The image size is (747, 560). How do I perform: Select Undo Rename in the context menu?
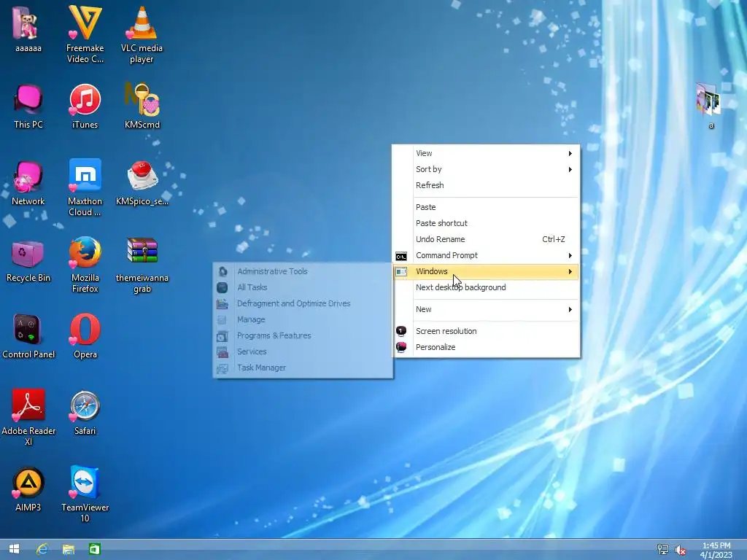486,239
